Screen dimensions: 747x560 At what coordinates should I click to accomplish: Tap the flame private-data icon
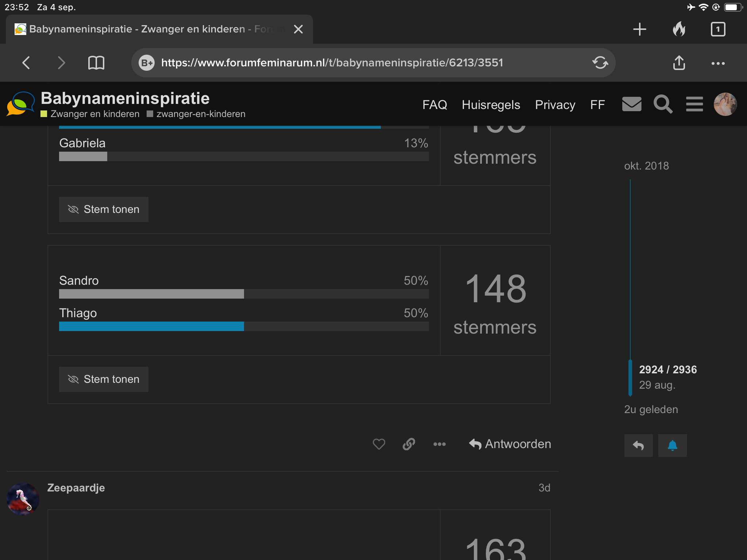679,29
